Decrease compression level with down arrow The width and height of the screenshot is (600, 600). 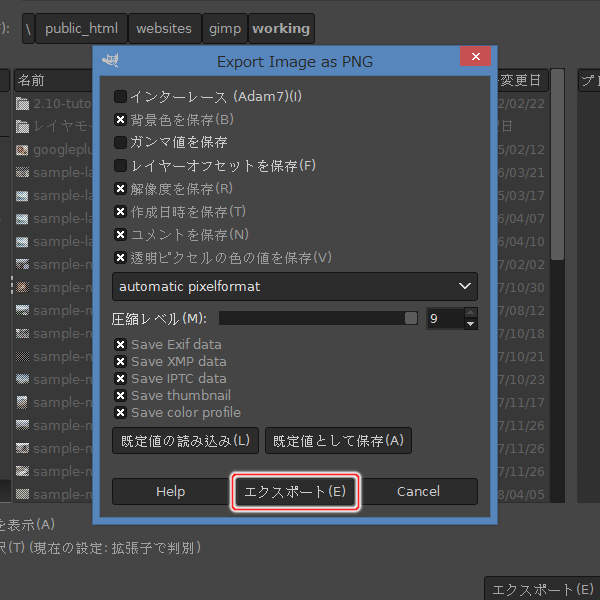pyautogui.click(x=471, y=324)
